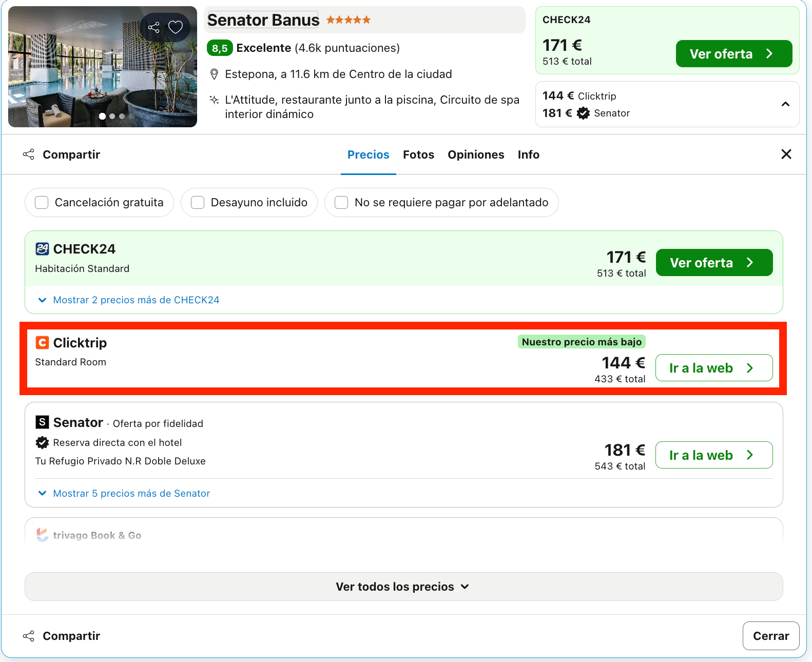
Task: Click the Habitación Standard room label
Action: pyautogui.click(x=82, y=268)
